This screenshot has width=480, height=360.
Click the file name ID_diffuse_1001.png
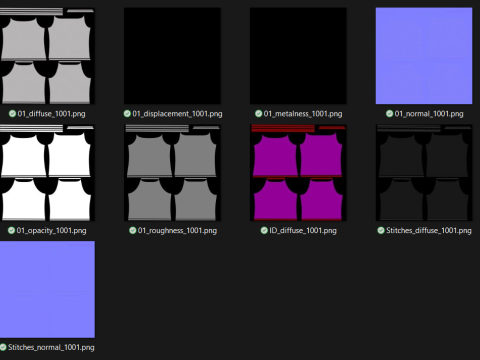point(303,231)
